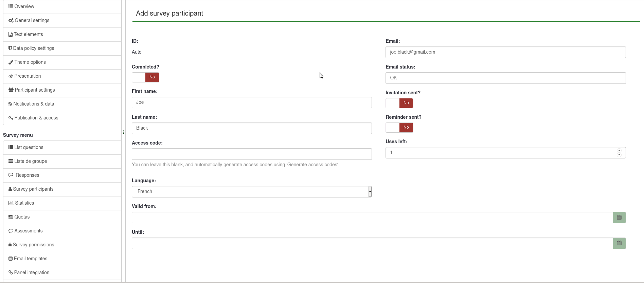Click the Responses speech bubble icon
644x283 pixels.
[11, 175]
